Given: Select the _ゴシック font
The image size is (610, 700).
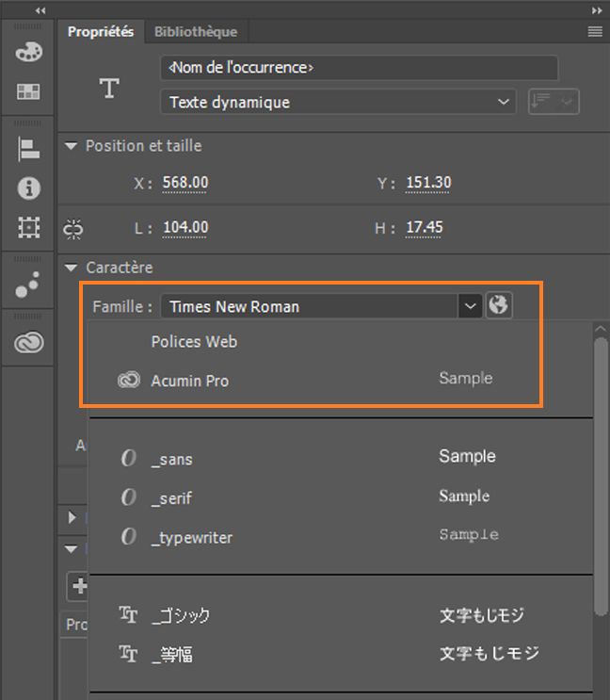Looking at the screenshot, I should tap(341, 614).
